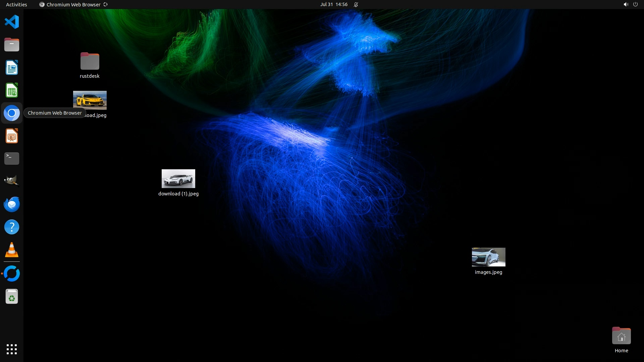Open system menu via volume icon

pos(626,4)
